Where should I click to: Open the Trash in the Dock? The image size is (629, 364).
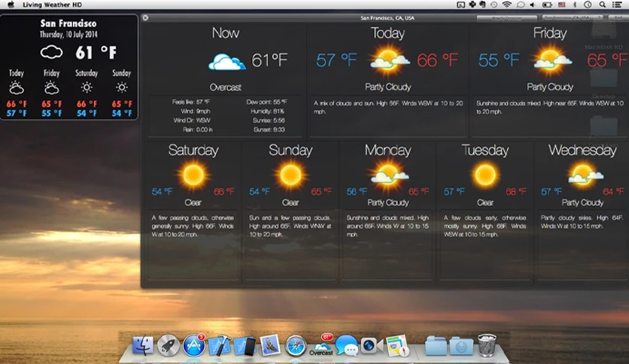pos(487,345)
